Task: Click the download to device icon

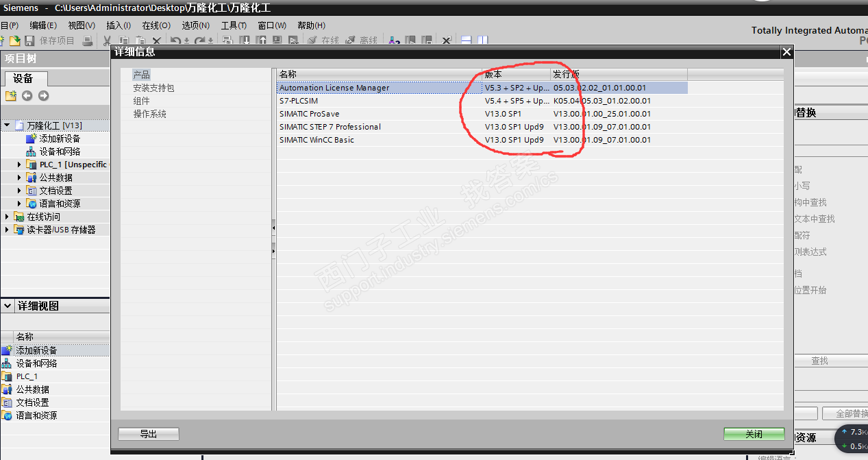Action: pyautogui.click(x=246, y=41)
